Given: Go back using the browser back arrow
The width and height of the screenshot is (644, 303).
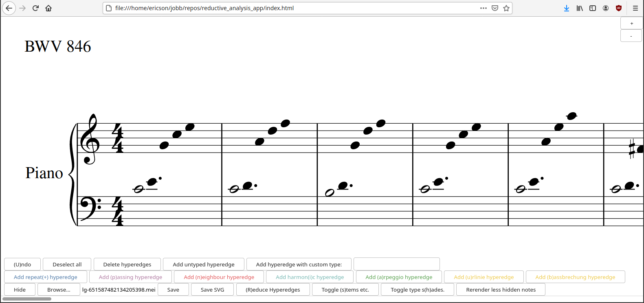Looking at the screenshot, I should pos(9,8).
